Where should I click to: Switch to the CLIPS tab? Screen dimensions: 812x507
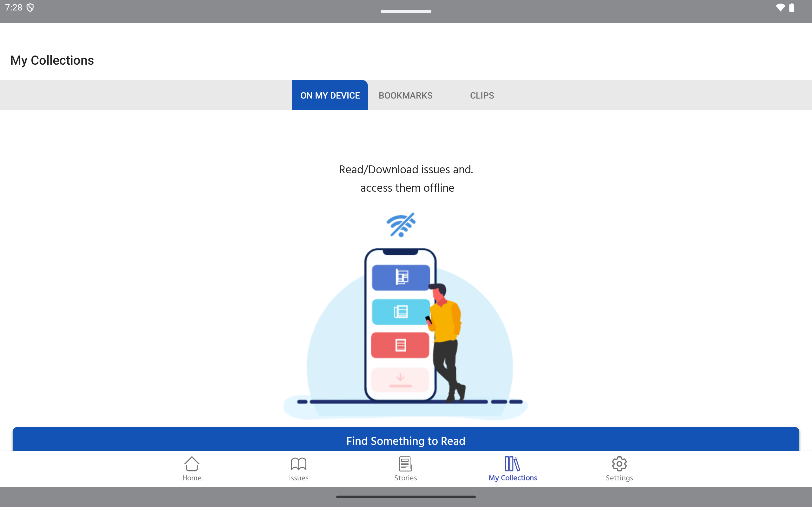pos(482,95)
